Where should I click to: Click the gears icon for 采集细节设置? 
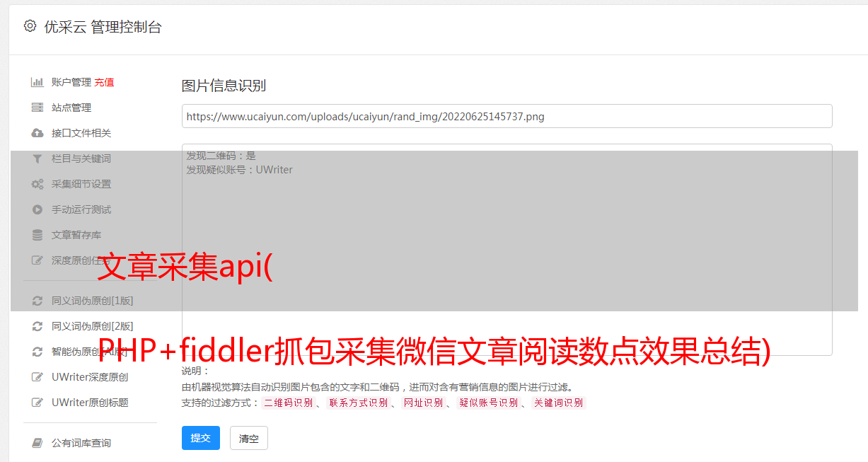[37, 184]
